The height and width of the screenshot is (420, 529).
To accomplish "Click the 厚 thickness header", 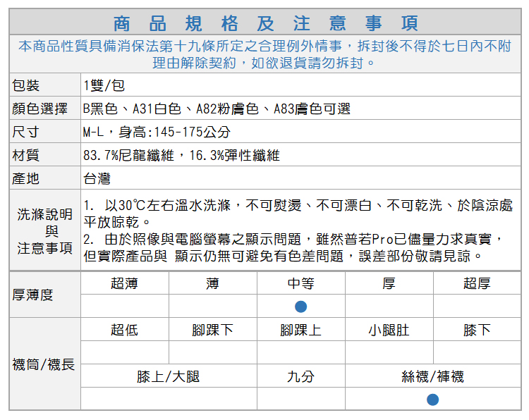I will click(x=389, y=283).
